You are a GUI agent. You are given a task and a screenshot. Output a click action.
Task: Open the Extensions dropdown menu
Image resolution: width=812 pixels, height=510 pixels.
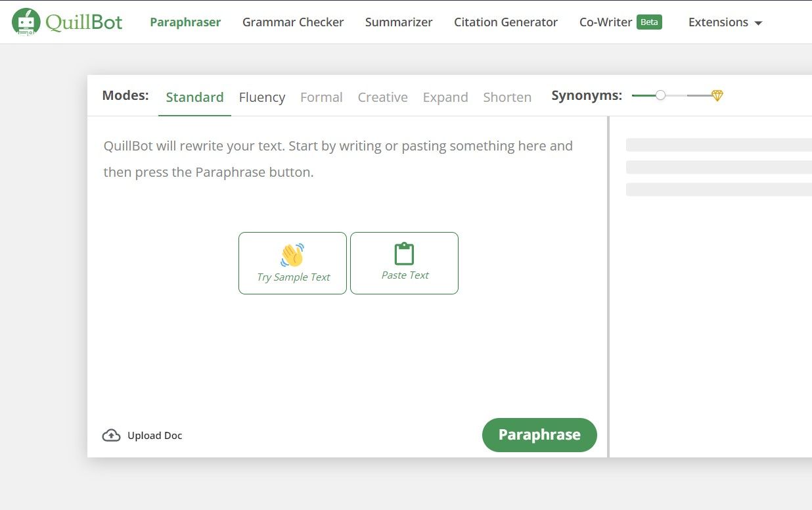tap(725, 22)
